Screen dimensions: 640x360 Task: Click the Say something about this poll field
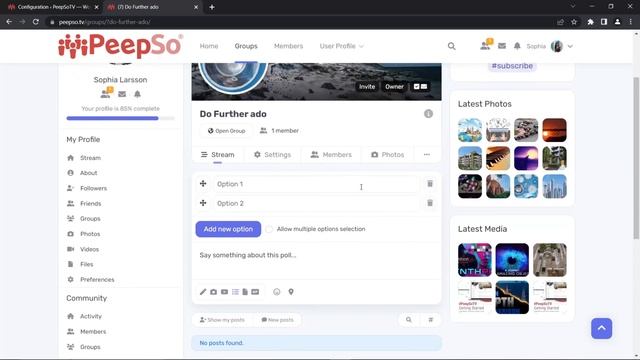[316, 261]
